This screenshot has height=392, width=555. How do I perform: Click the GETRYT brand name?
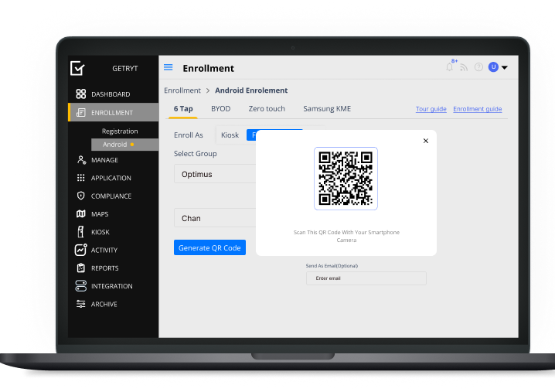(x=125, y=68)
